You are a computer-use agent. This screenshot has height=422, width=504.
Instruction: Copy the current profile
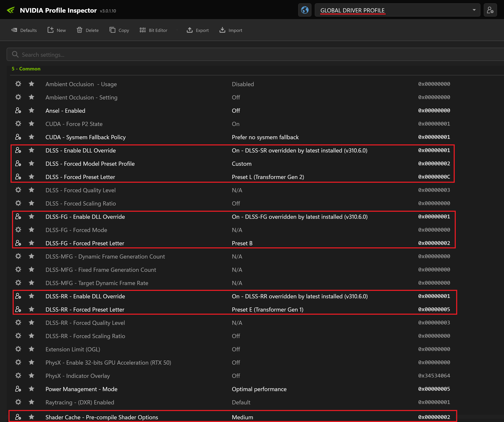pyautogui.click(x=119, y=30)
